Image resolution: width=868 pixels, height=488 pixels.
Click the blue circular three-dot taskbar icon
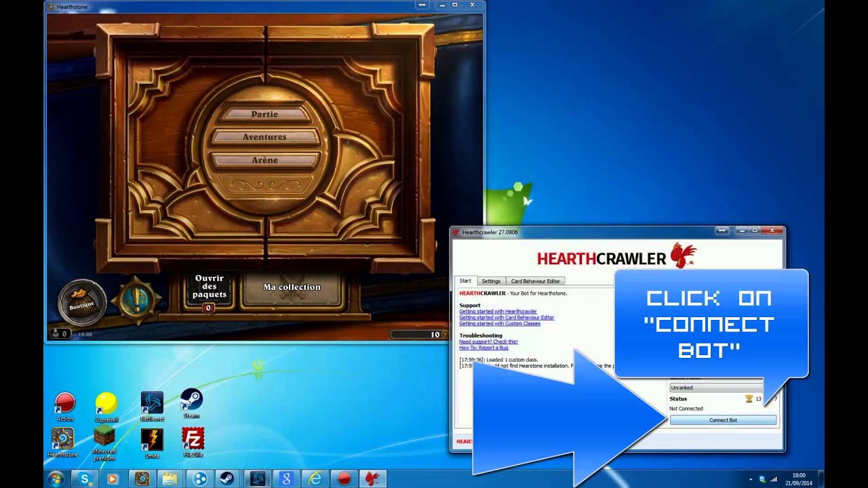point(199,479)
